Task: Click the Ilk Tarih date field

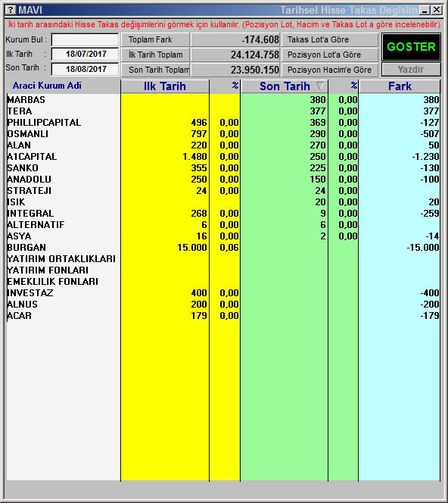Action: 85,54
